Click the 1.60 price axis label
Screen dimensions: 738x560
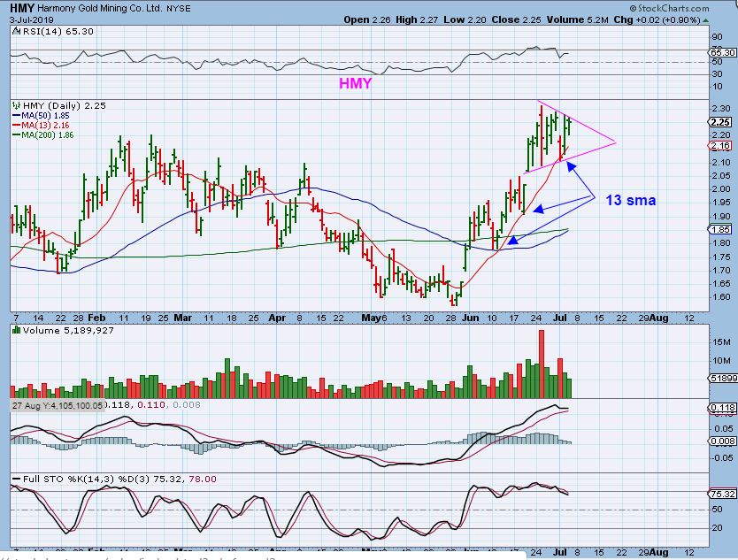point(721,297)
